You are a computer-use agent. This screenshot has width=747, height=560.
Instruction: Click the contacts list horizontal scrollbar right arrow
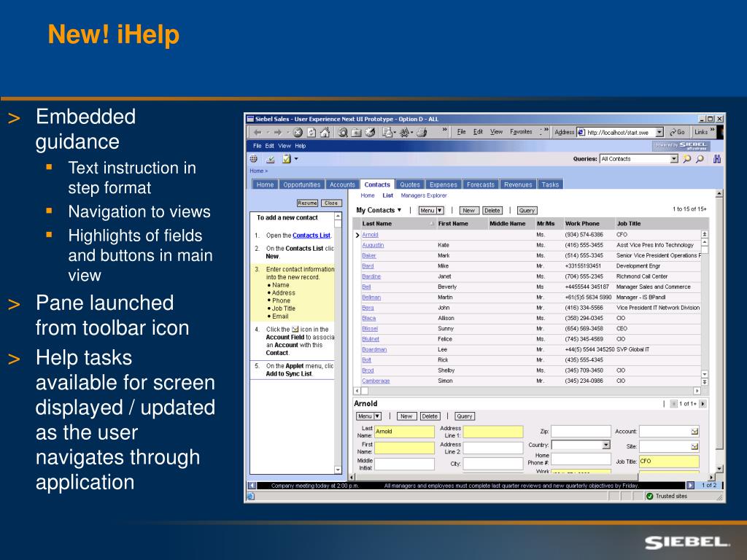(x=697, y=391)
